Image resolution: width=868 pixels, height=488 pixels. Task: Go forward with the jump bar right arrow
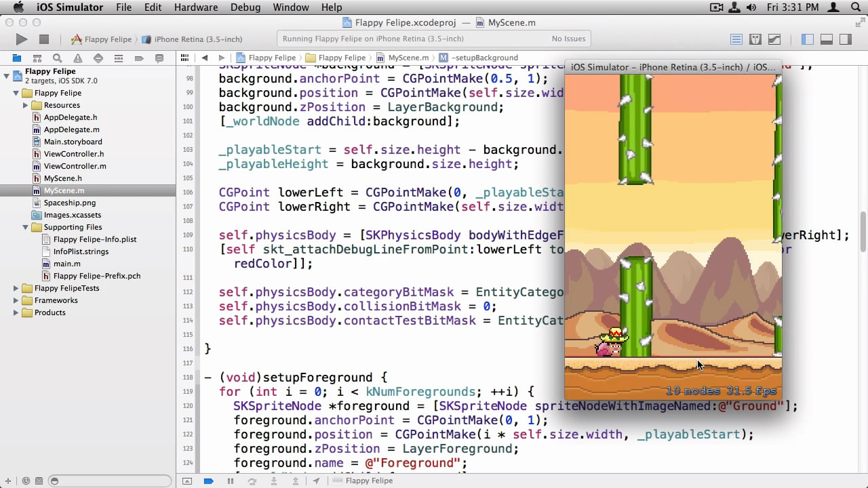(221, 58)
